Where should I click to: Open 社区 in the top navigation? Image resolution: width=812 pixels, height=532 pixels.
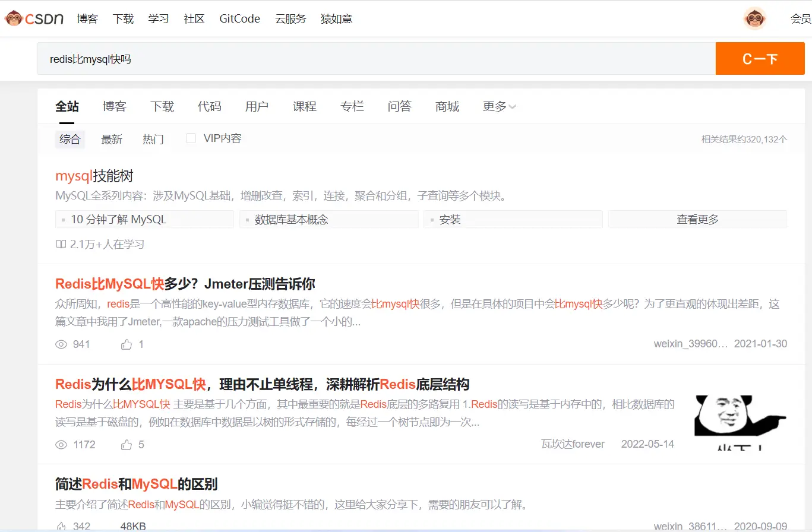194,18
